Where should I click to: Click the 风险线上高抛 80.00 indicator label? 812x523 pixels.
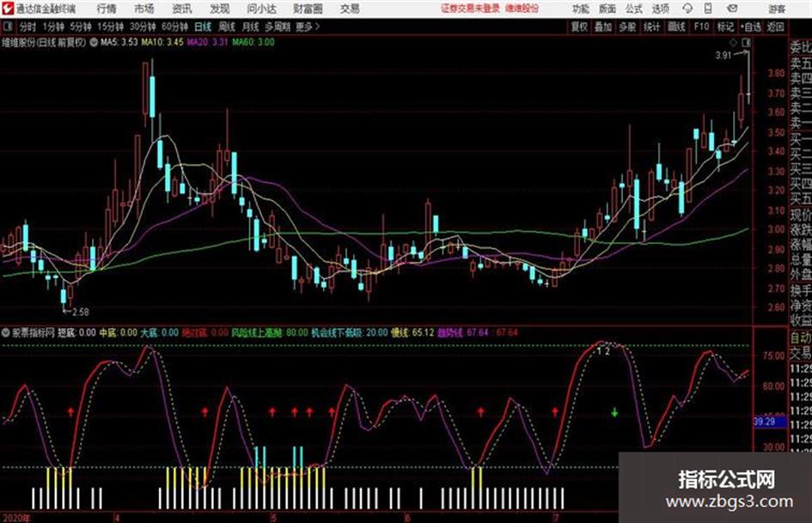(269, 332)
